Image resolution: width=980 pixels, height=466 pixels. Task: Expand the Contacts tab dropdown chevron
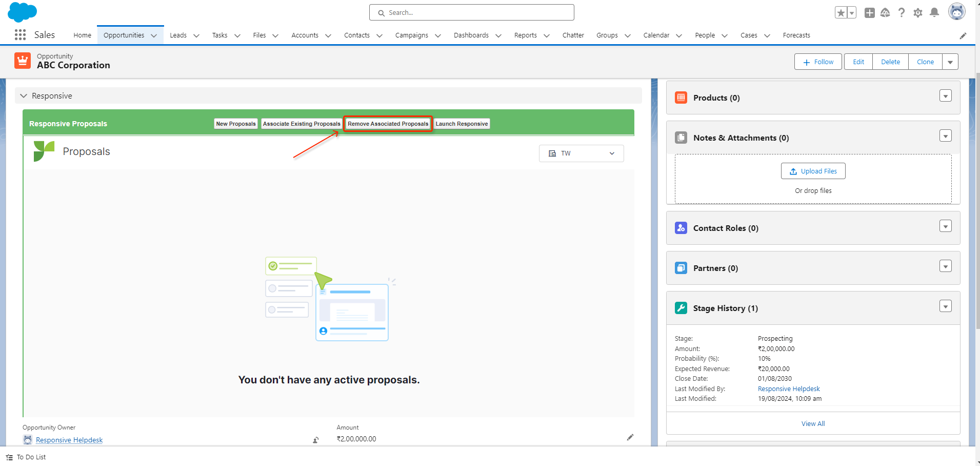[x=379, y=35]
